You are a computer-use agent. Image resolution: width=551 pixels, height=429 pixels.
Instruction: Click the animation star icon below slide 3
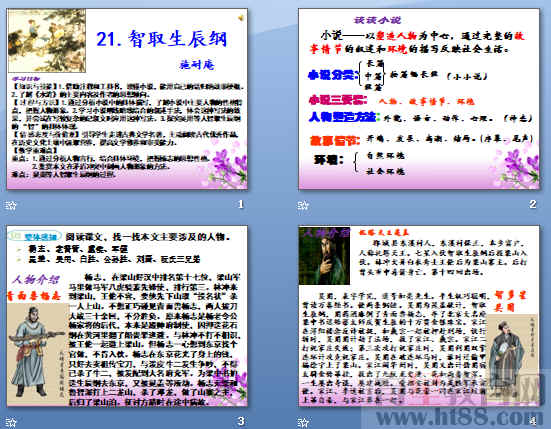click(11, 422)
